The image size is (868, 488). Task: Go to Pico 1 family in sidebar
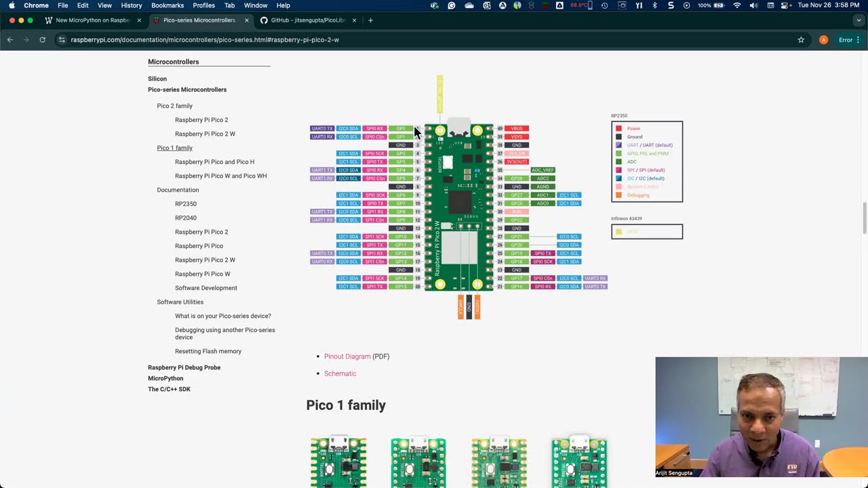(x=174, y=148)
